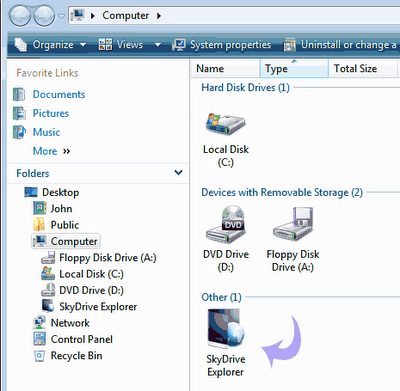This screenshot has height=391, width=400.
Task: Click the Forward navigation arrow button
Action: point(44,16)
